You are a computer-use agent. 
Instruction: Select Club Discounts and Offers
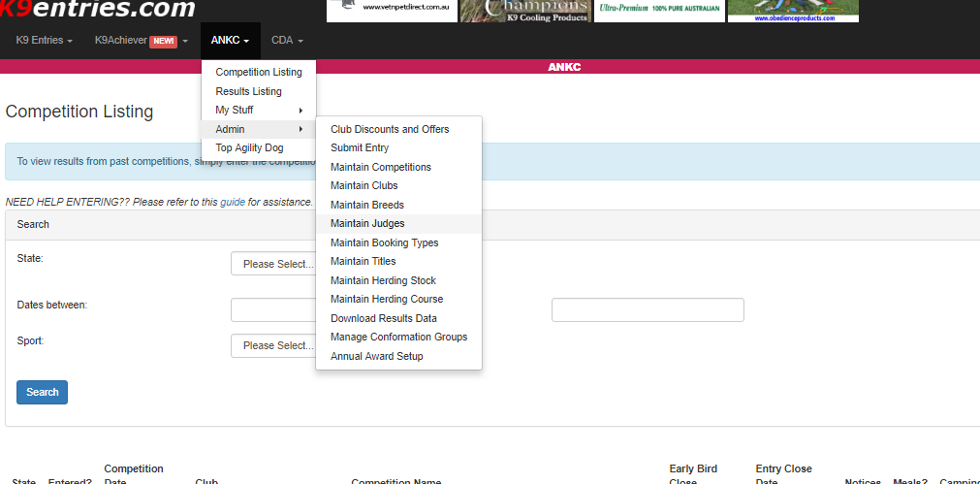click(x=398, y=129)
